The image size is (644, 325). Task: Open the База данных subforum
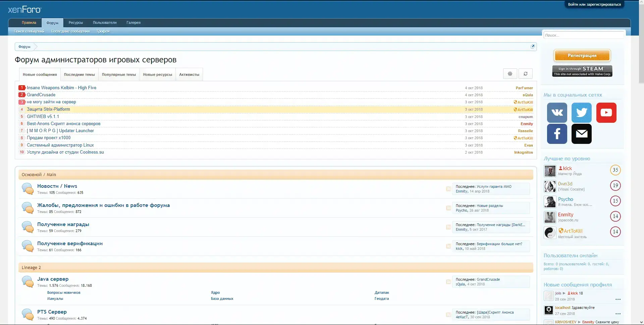point(222,299)
